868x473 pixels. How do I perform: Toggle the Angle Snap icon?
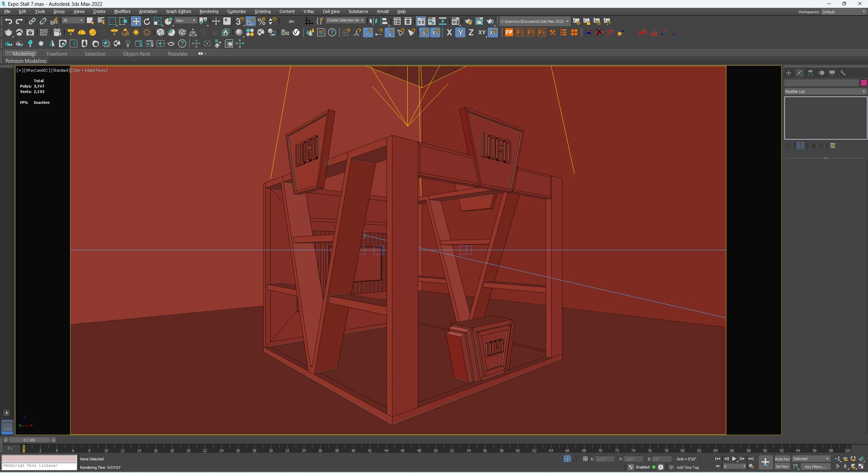click(x=250, y=21)
